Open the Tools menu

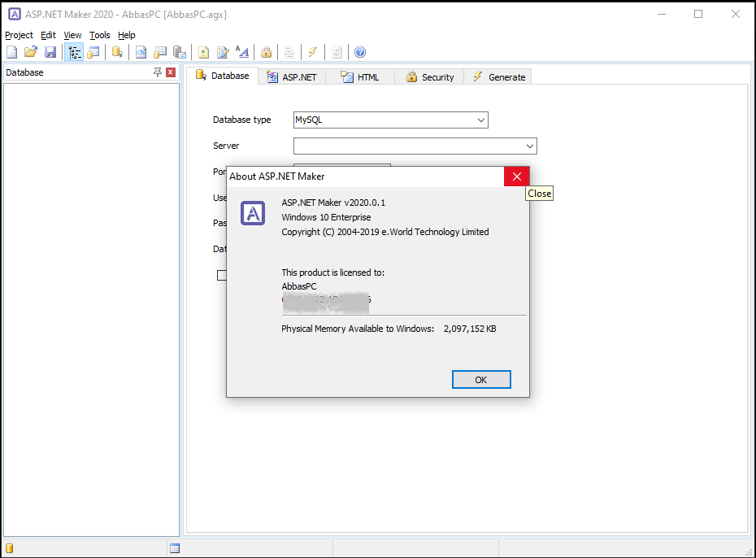coord(100,35)
